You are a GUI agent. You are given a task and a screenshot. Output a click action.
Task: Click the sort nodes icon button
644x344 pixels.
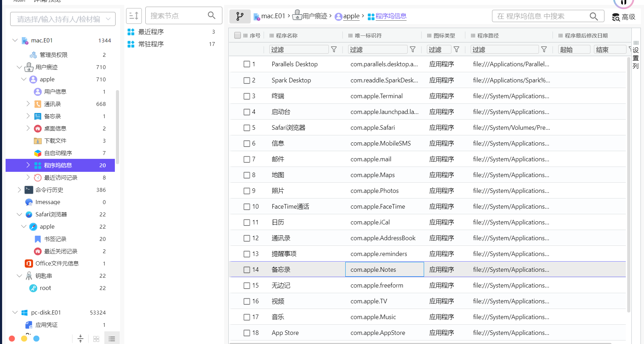point(134,16)
